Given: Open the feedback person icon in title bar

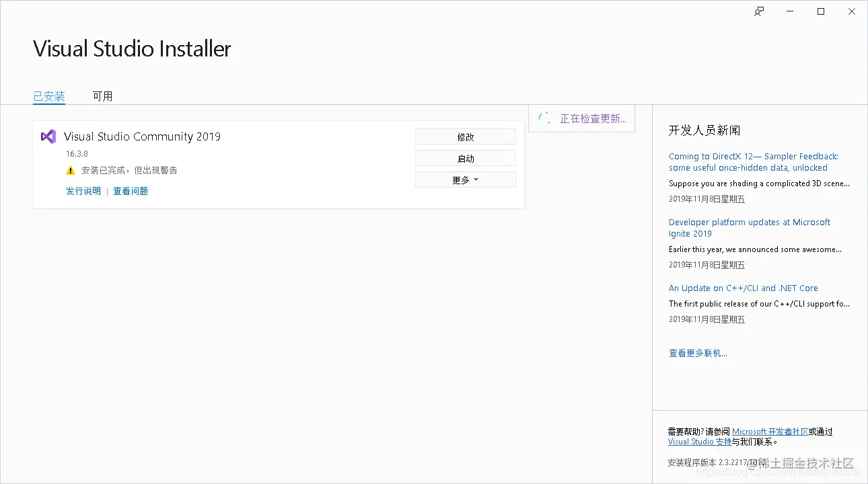Looking at the screenshot, I should tap(758, 11).
